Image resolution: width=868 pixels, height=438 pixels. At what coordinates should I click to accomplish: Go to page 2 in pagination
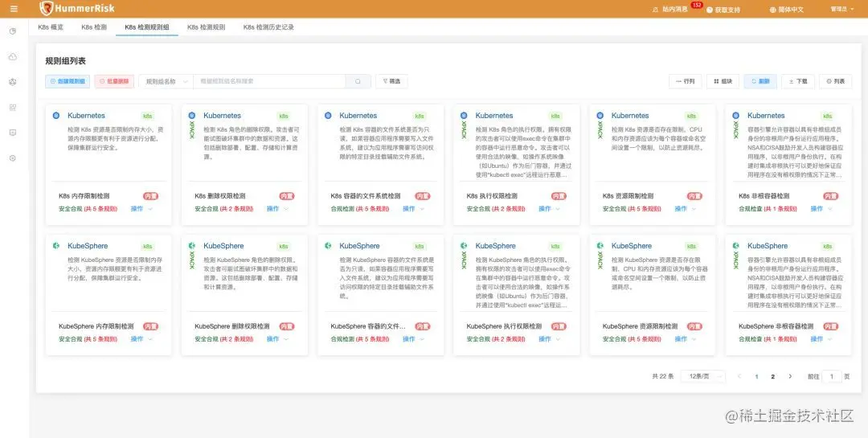point(773,376)
